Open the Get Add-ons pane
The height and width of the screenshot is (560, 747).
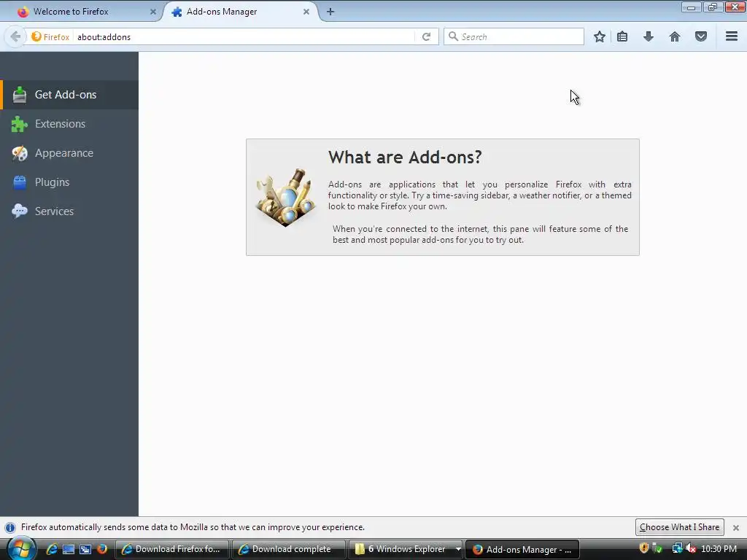(x=69, y=95)
